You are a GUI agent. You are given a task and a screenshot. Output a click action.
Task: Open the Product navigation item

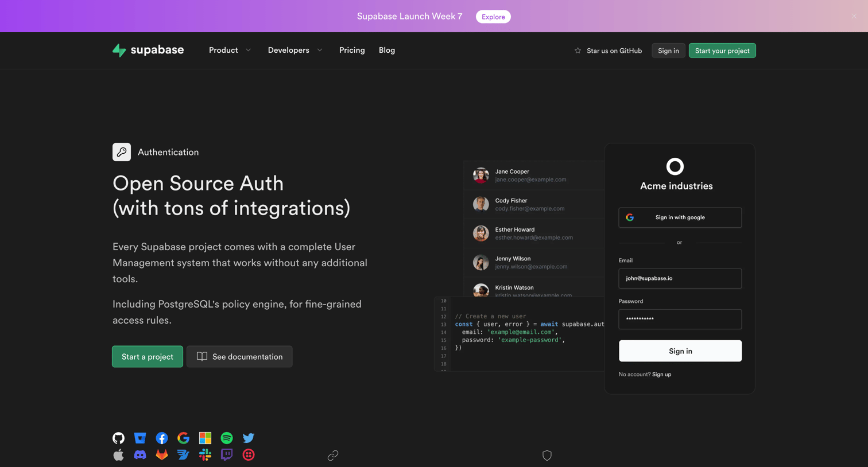tap(223, 50)
